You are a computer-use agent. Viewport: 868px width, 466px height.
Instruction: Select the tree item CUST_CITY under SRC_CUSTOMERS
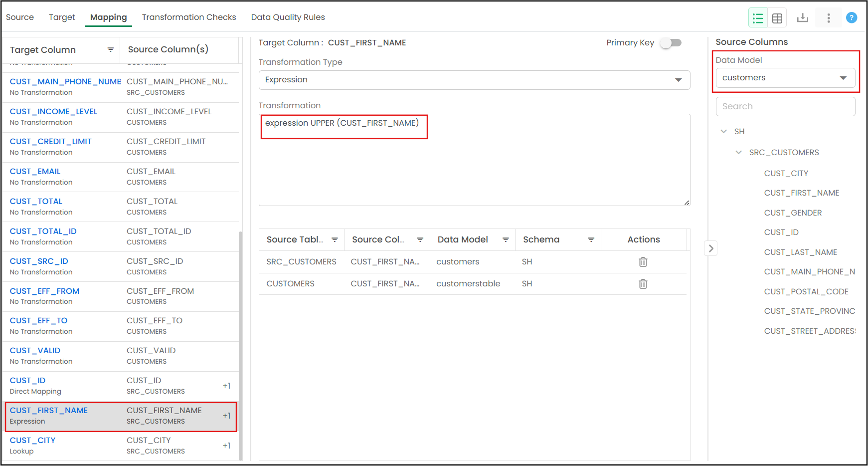click(x=786, y=174)
